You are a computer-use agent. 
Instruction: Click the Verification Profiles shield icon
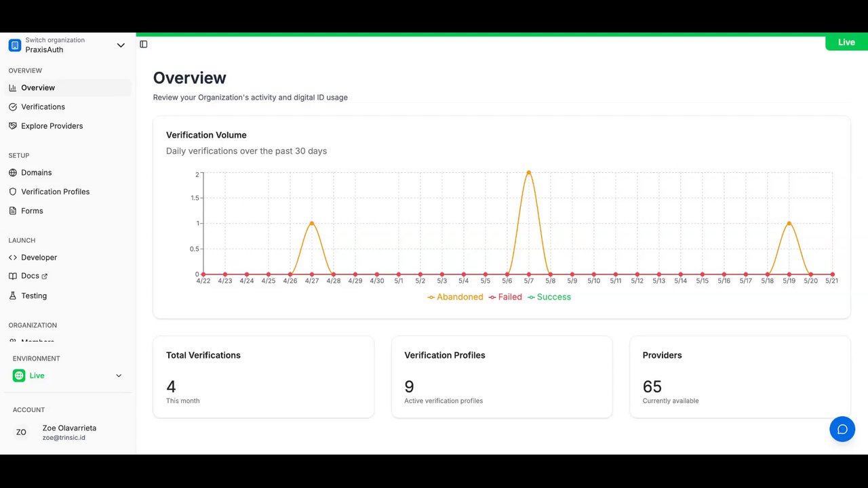(x=13, y=192)
